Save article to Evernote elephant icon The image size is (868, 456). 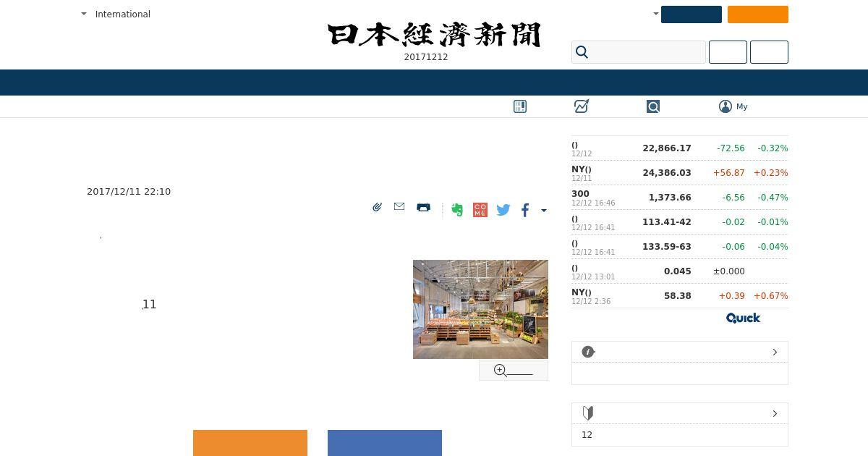tap(457, 210)
